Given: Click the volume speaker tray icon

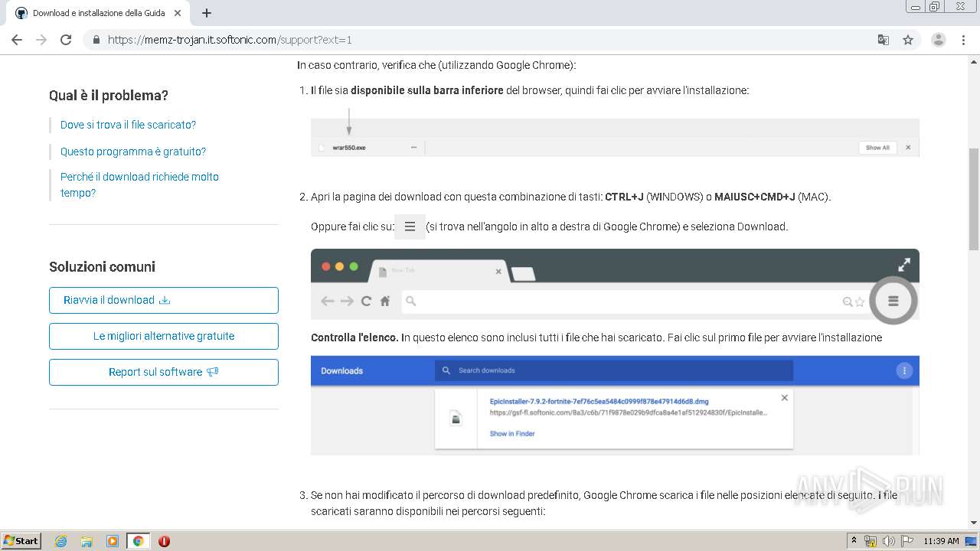Looking at the screenshot, I should tap(888, 541).
